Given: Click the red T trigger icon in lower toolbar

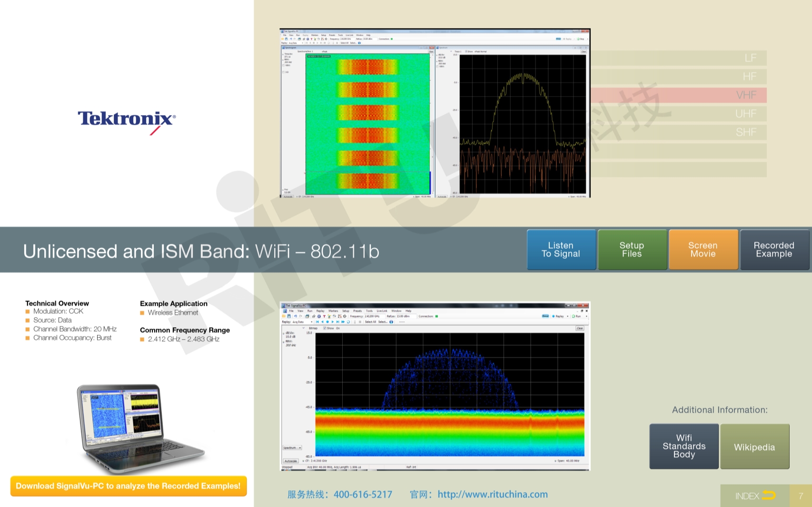Looking at the screenshot, I should click(x=324, y=316).
